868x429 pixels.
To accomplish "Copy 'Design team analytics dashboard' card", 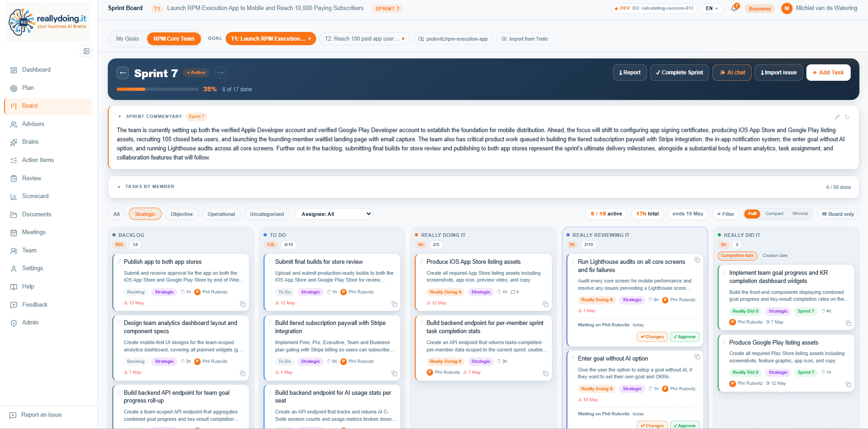I will [x=243, y=373].
